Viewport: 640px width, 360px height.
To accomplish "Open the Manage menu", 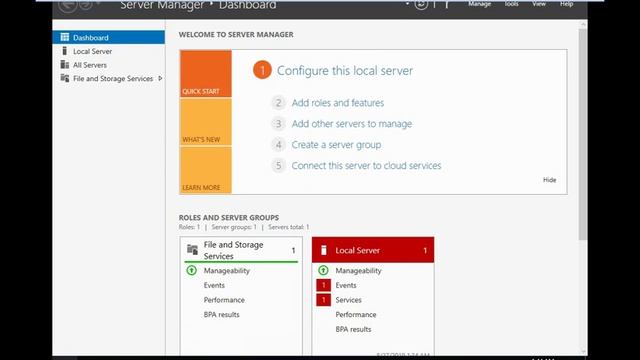I will coord(479,4).
